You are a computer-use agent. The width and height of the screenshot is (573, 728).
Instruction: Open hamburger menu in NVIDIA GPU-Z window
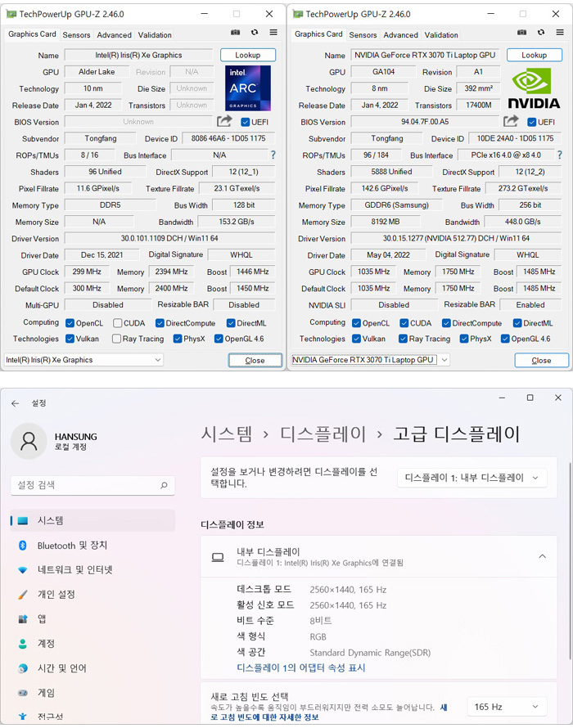(560, 33)
